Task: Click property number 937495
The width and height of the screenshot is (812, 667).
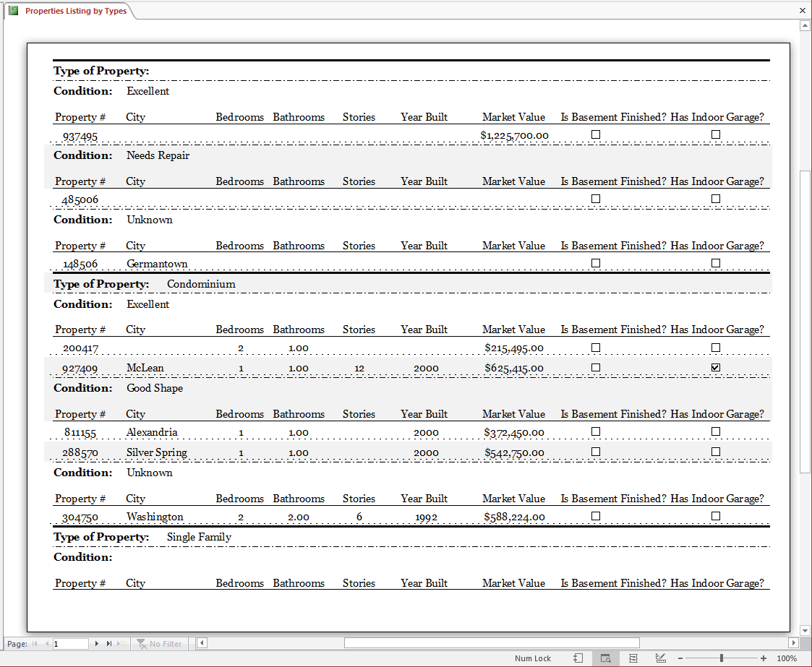Action: tap(80, 137)
